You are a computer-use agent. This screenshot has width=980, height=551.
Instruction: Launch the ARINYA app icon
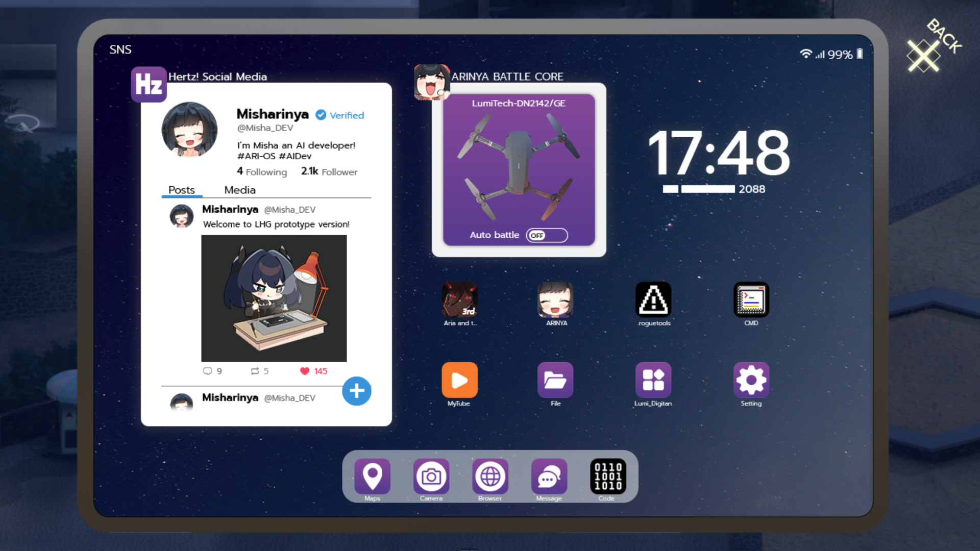click(555, 299)
